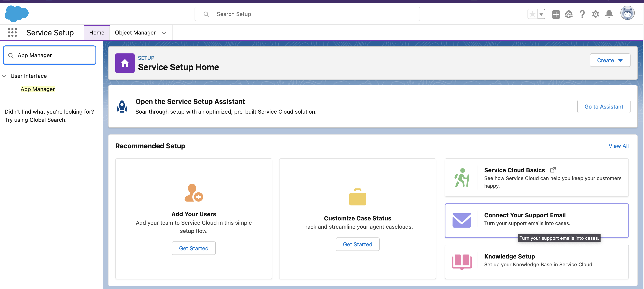Expand the Object Manager chevron dropdown
This screenshot has width=644, height=289.
tap(164, 32)
